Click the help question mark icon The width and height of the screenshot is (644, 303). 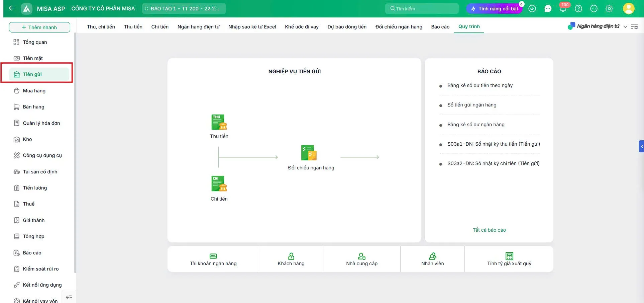tap(578, 9)
